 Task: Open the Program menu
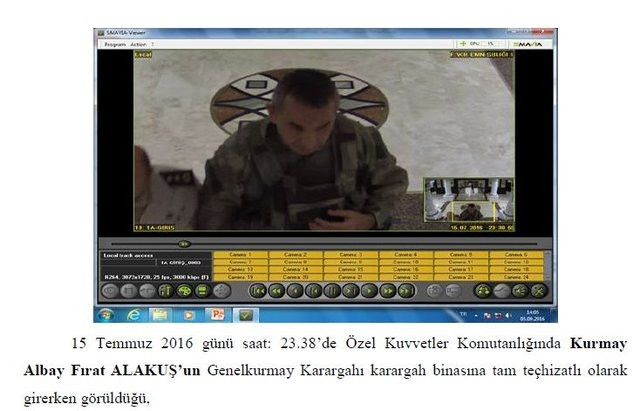113,44
